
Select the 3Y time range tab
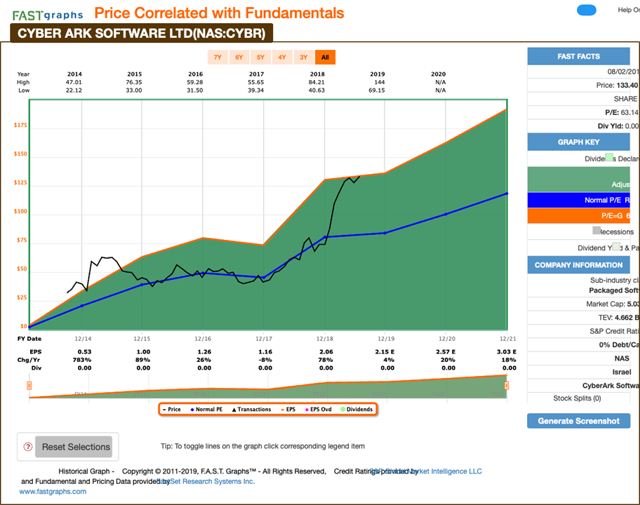coord(304,57)
